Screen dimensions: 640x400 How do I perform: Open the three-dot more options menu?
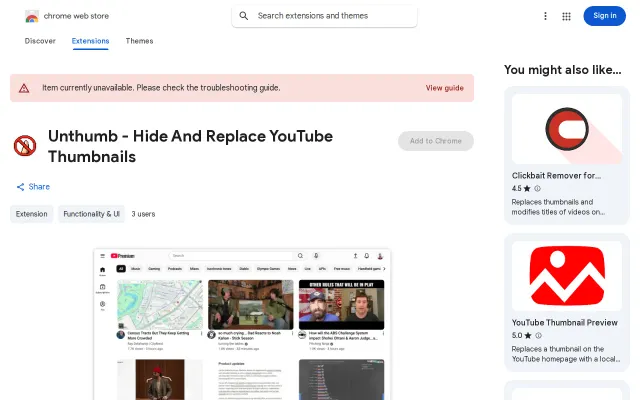click(x=545, y=16)
